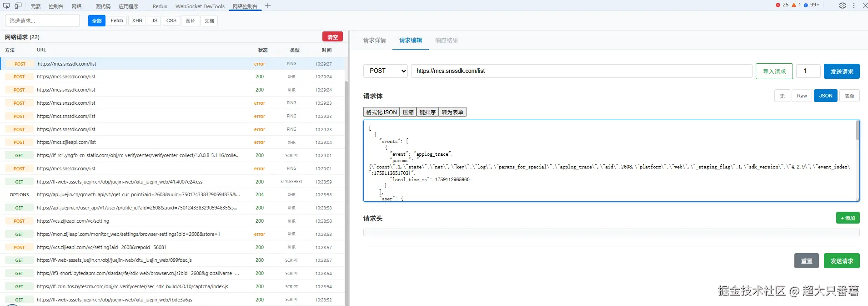The image size is (868, 306).
Task: Select the 41.4007e24.css stylesheet request row
Action: tap(172, 182)
